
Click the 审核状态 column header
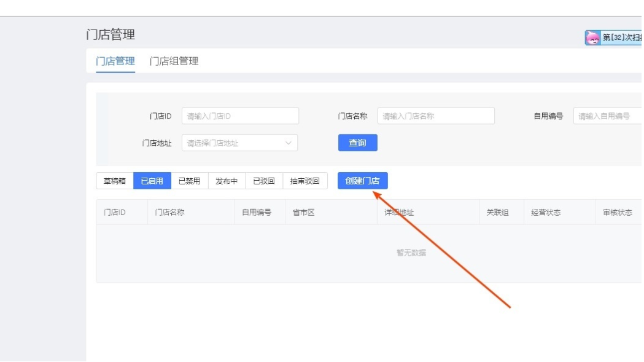click(618, 213)
